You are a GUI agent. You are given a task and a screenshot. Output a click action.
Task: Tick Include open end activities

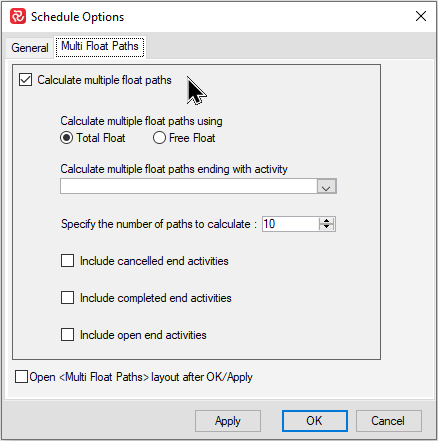pyautogui.click(x=67, y=335)
